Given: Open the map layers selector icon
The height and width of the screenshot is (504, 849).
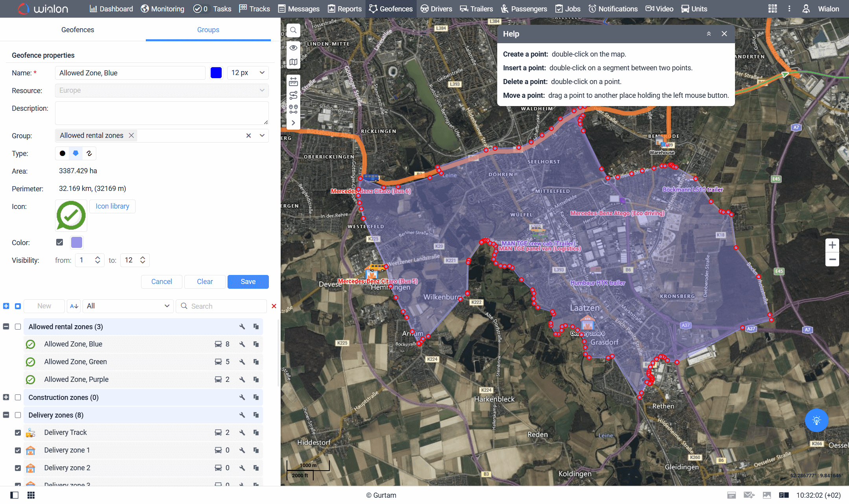Looking at the screenshot, I should click(293, 62).
